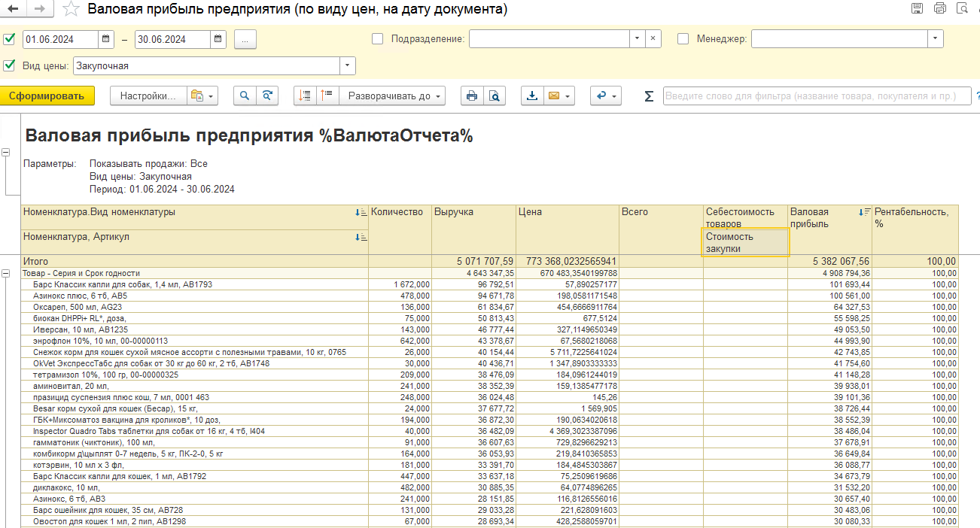The height and width of the screenshot is (528, 980).
Task: Open the calendar for start date 01.06.2024
Action: [x=106, y=39]
